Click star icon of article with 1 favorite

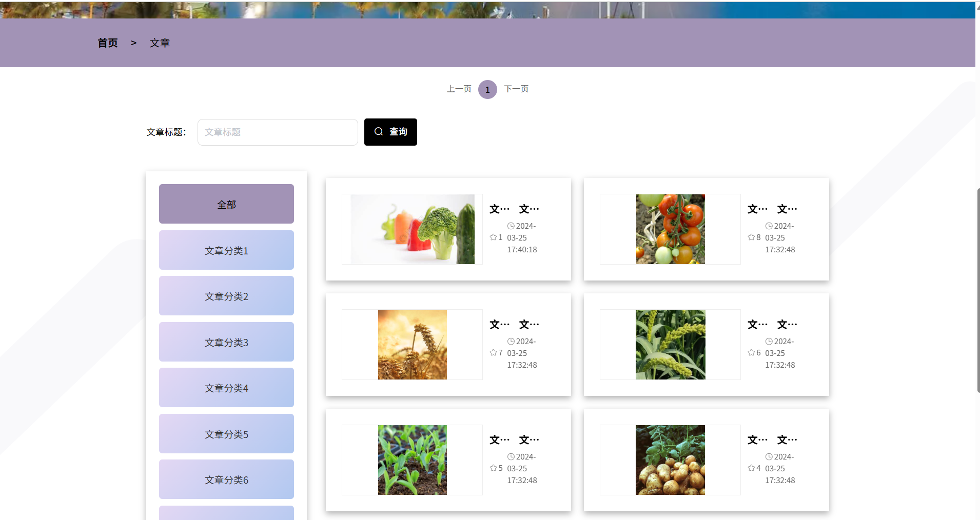[x=493, y=237]
